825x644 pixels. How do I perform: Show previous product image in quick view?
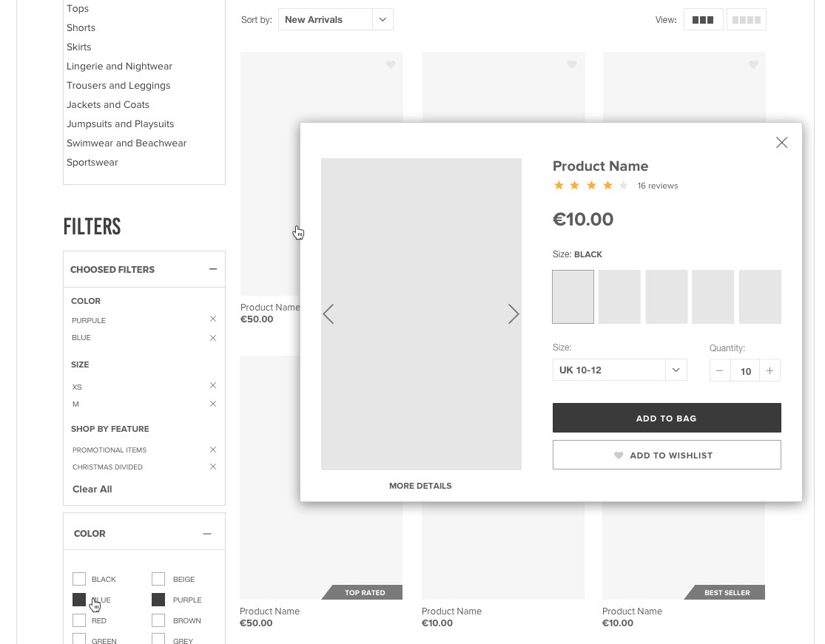[329, 313]
